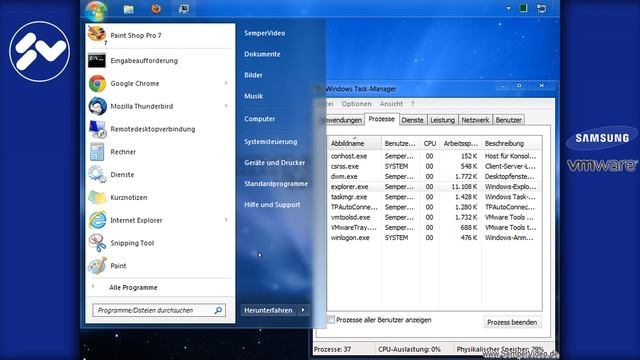This screenshot has height=360, width=640.
Task: Open Computer from Start menu
Action: [259, 119]
